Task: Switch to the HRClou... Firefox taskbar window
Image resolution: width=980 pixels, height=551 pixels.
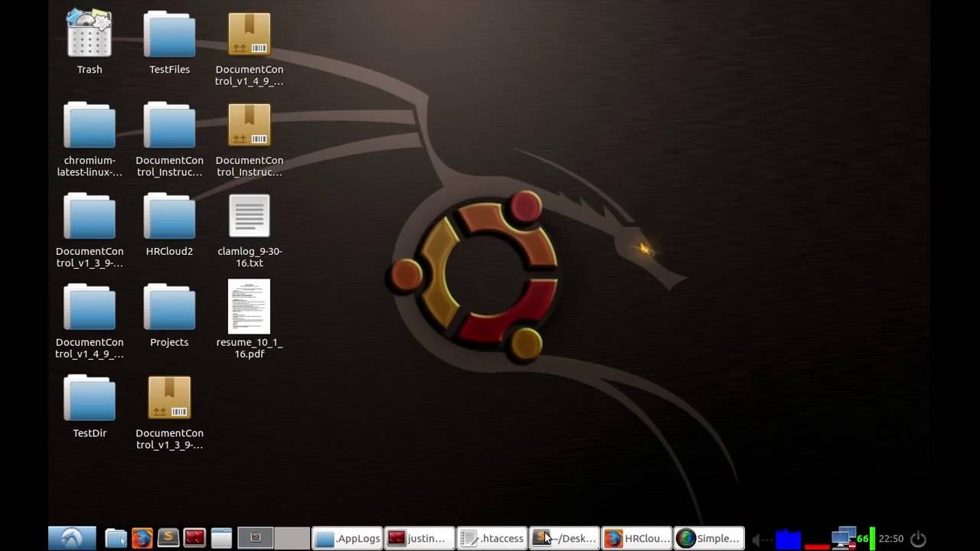Action: coord(637,539)
